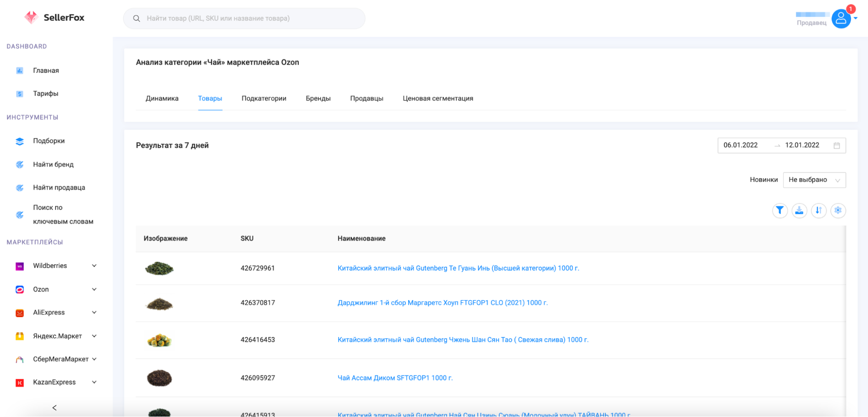Image resolution: width=868 pixels, height=417 pixels.
Task: Open Поиск по ключевым словам
Action: pyautogui.click(x=63, y=215)
